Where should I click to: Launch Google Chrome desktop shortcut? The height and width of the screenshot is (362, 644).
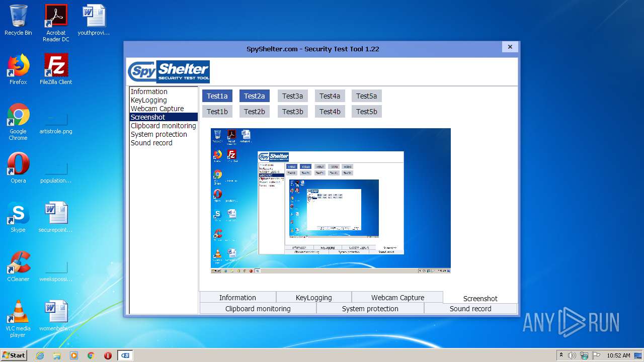[18, 122]
